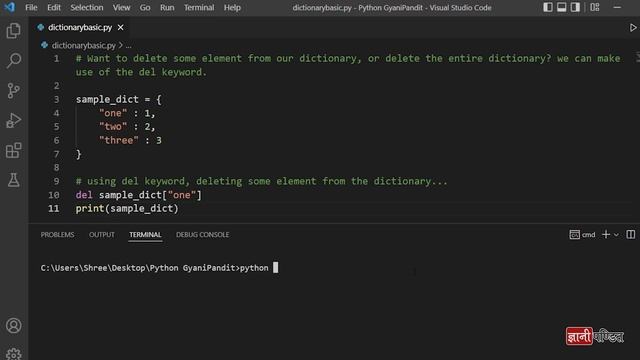Click the '# using del keyword' comment
The width and height of the screenshot is (640, 360).
click(x=261, y=181)
